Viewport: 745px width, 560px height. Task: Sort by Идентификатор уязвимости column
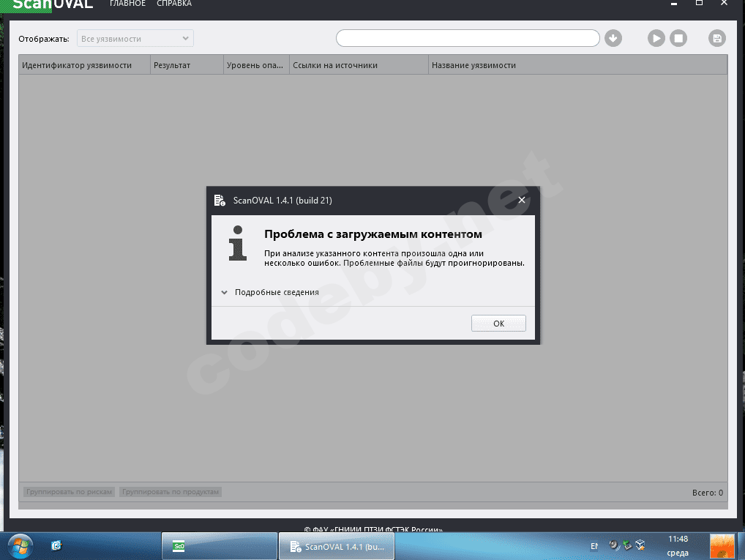85,65
